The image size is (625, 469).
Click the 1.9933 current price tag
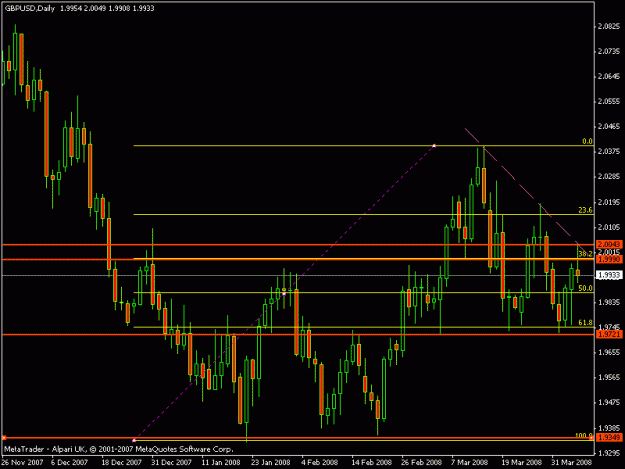tap(609, 275)
